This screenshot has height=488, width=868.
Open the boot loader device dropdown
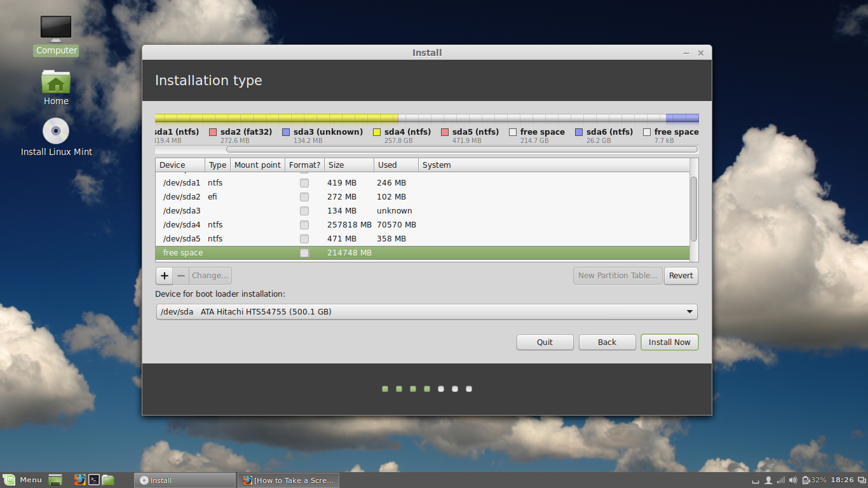426,312
